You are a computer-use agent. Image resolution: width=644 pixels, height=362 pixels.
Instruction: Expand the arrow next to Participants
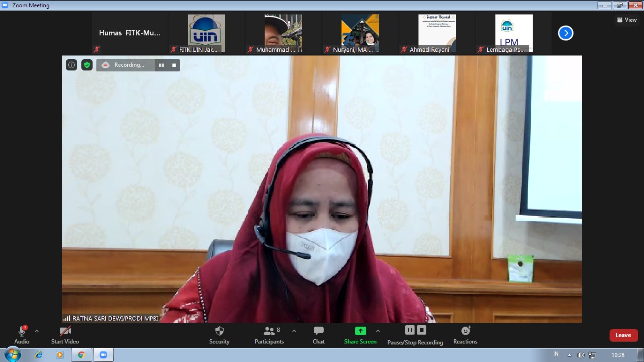click(294, 331)
